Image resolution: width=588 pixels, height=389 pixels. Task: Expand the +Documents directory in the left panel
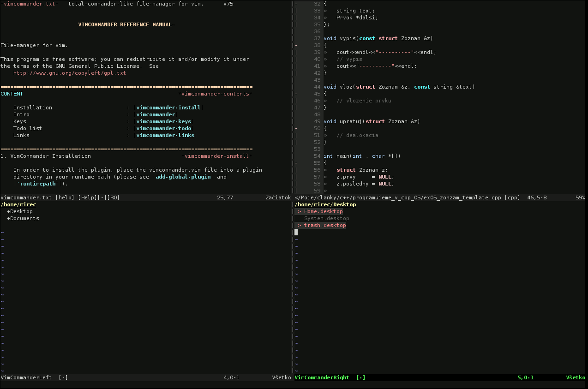coord(23,218)
